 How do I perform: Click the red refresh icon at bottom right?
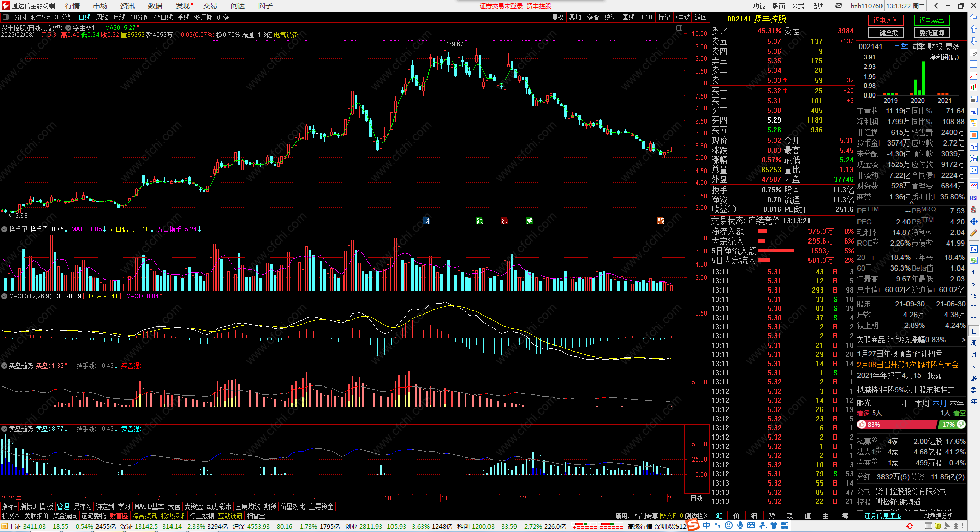[909, 526]
